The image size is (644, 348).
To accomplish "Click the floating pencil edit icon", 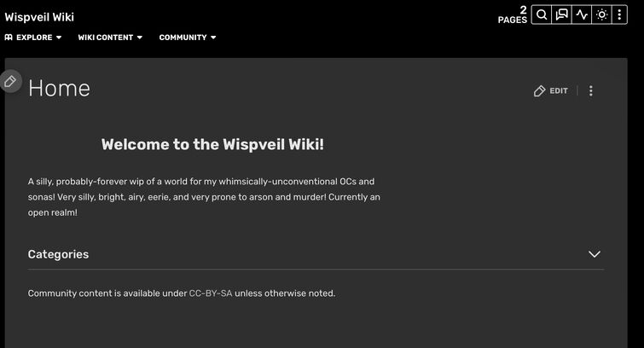I will [x=10, y=81].
